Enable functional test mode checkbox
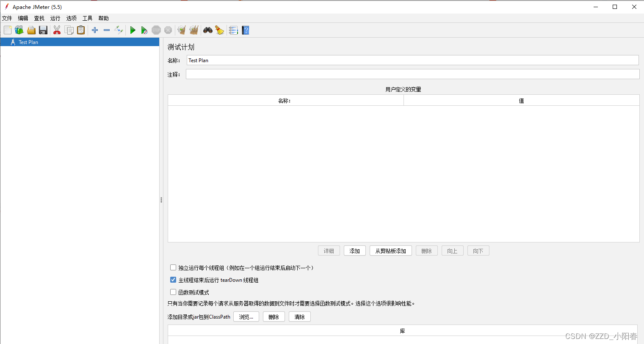Screen dimensions: 644x344 tap(173, 292)
